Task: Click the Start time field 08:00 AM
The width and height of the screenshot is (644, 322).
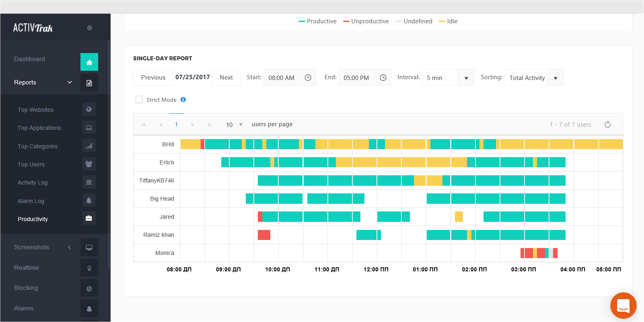Action: point(290,78)
